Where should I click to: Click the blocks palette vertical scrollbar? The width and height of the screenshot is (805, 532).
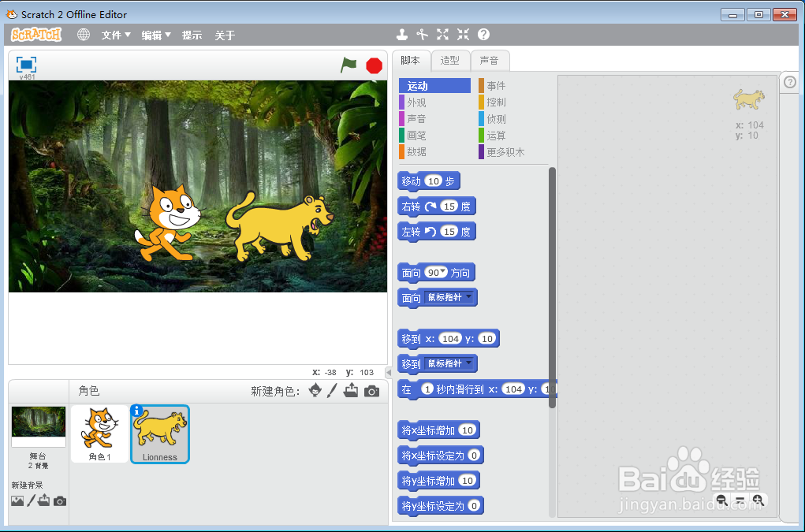[x=553, y=288]
